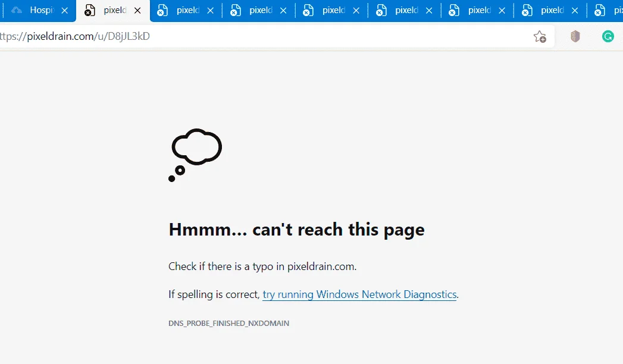Close the Hospi tab
Screen dimensions: 623x364
(x=64, y=11)
